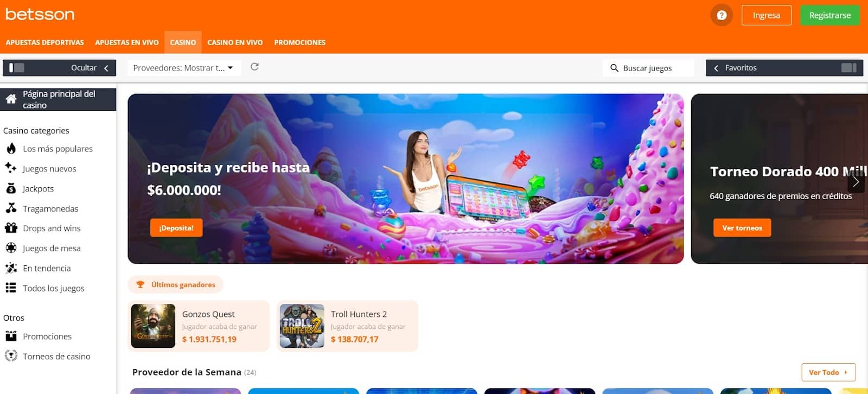
Task: Select the Casino tab
Action: coord(183,42)
